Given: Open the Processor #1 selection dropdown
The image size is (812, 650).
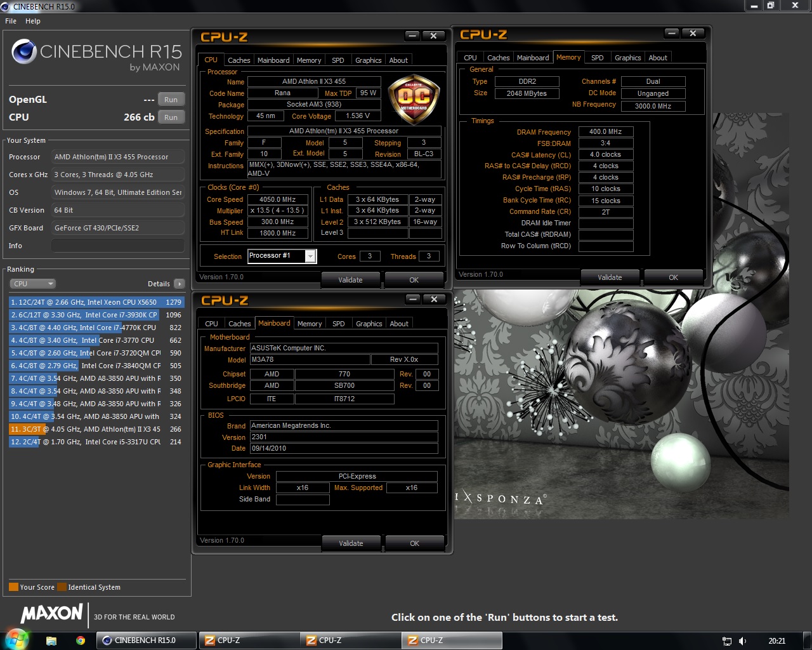Looking at the screenshot, I should pos(310,256).
